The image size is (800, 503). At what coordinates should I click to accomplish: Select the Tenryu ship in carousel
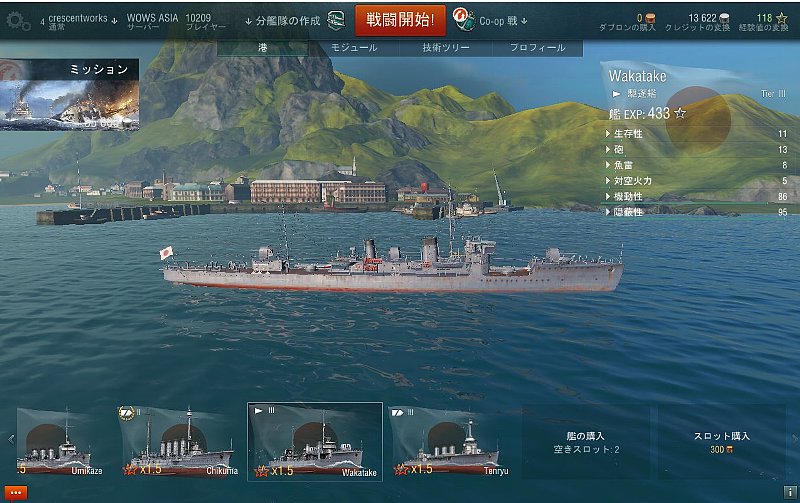click(450, 442)
